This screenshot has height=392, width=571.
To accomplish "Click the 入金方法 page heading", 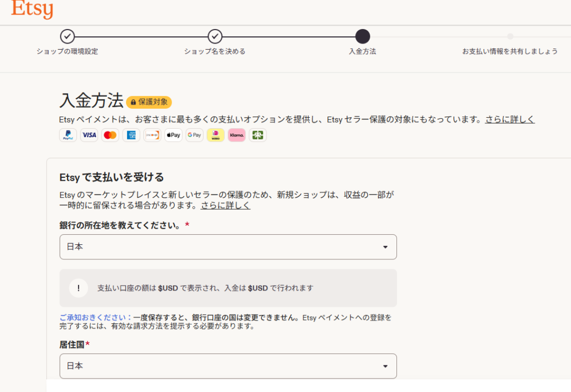I will coord(91,100).
